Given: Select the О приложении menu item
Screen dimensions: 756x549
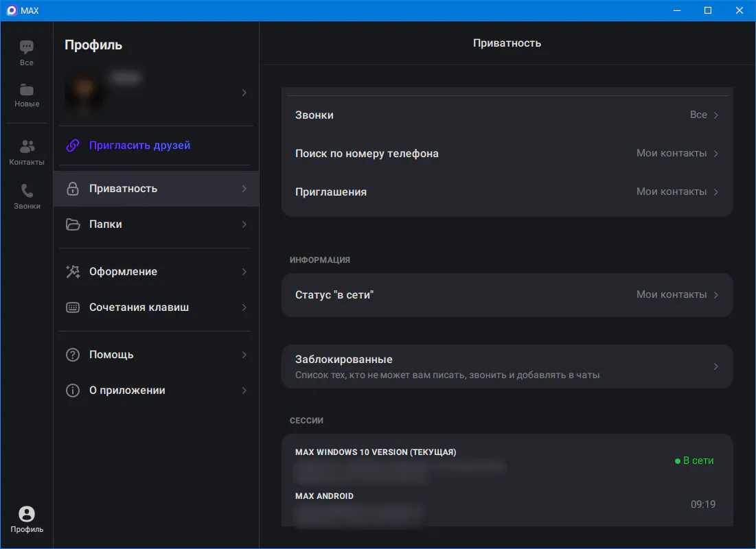Looking at the screenshot, I should tap(157, 390).
